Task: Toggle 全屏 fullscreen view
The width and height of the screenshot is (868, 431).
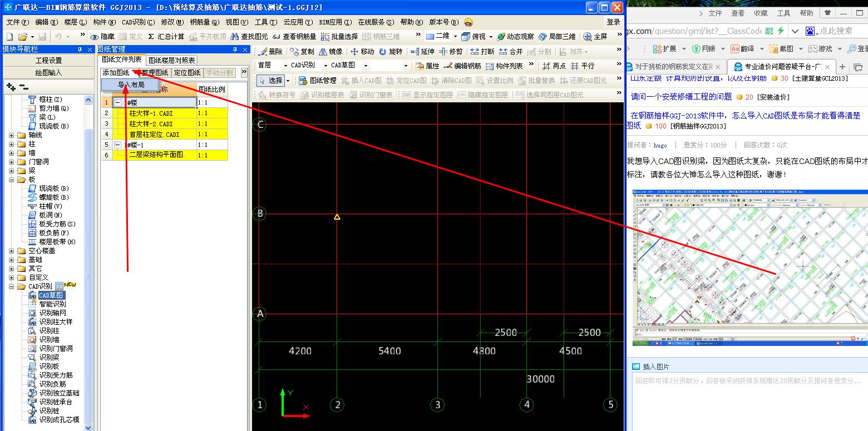Action: (595, 37)
